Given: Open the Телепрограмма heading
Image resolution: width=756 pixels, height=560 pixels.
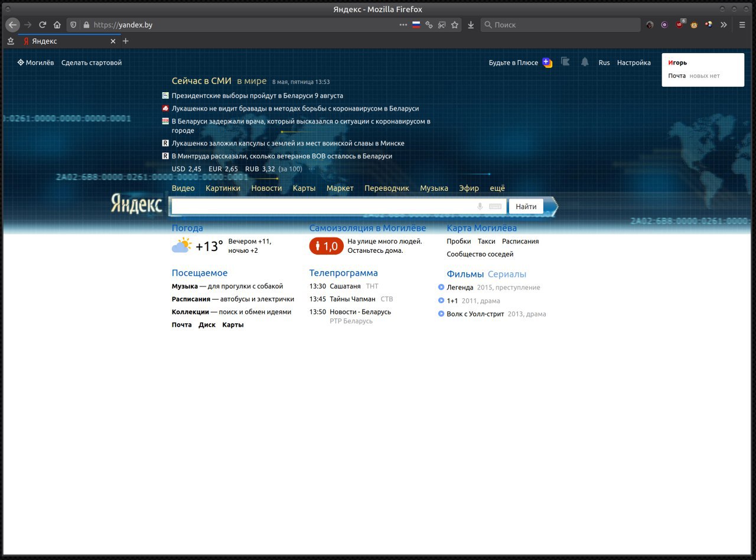Looking at the screenshot, I should (x=344, y=273).
